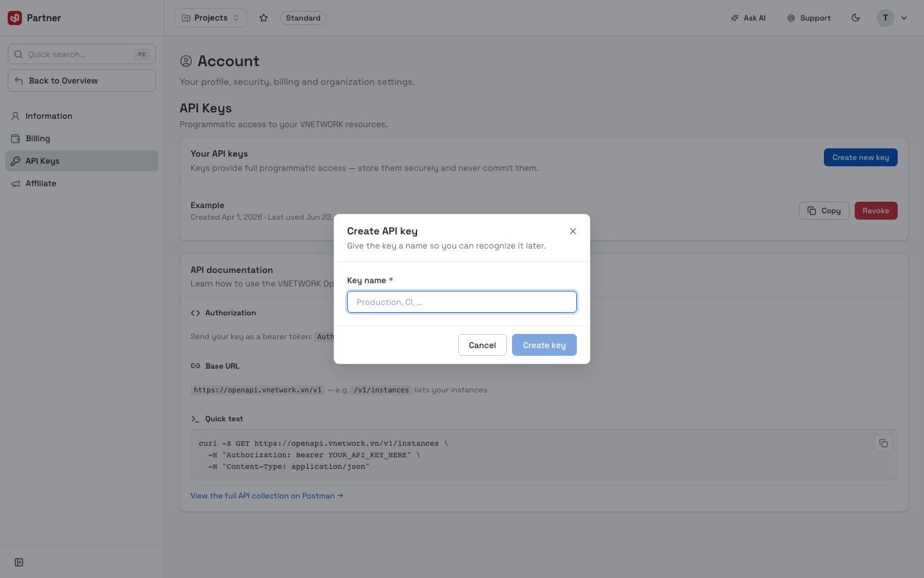
Task: Go Back to Overview
Action: 81,81
